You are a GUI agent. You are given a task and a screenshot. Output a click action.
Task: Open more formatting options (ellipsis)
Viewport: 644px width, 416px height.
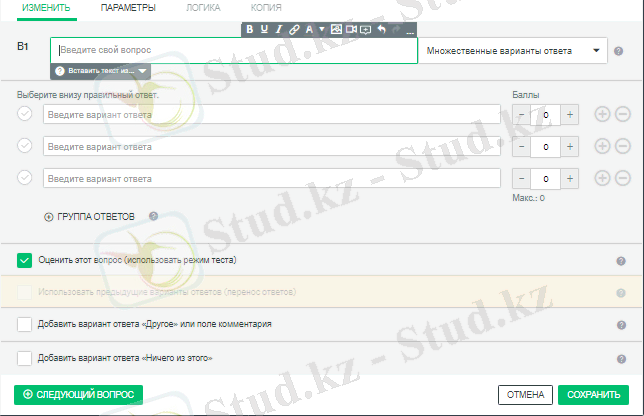pyautogui.click(x=410, y=31)
